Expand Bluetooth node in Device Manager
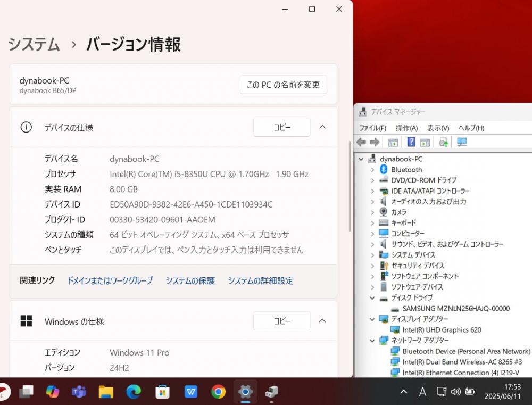 click(372, 170)
